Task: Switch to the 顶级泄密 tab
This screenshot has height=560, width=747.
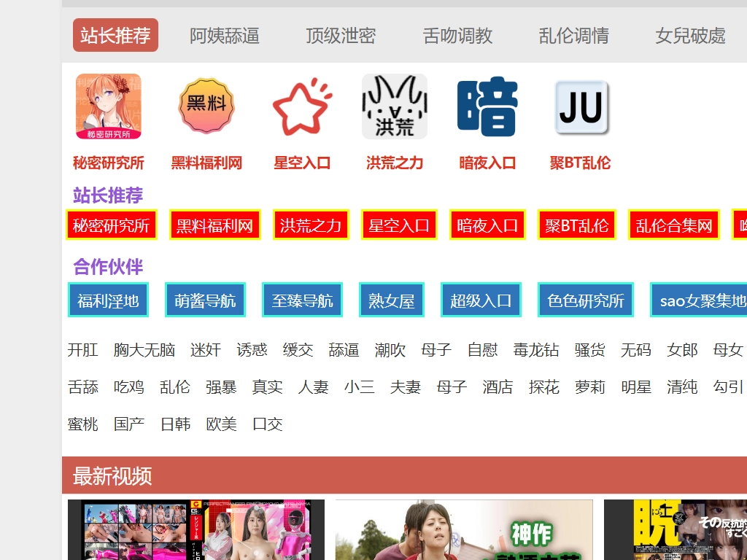Action: 341,35
